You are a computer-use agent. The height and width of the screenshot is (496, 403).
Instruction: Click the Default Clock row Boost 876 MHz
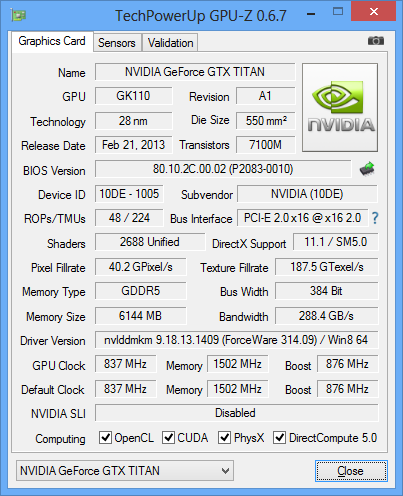click(348, 389)
